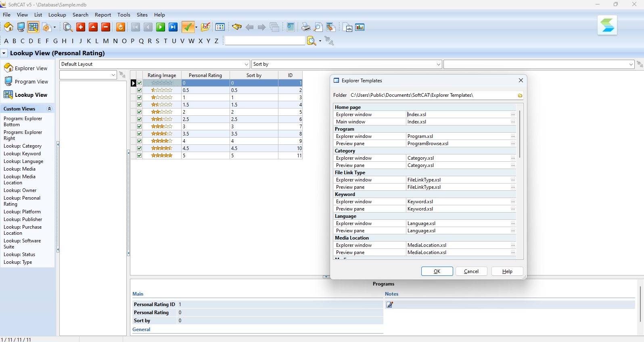Click the Forward arrow toolbar icon

pos(261,27)
